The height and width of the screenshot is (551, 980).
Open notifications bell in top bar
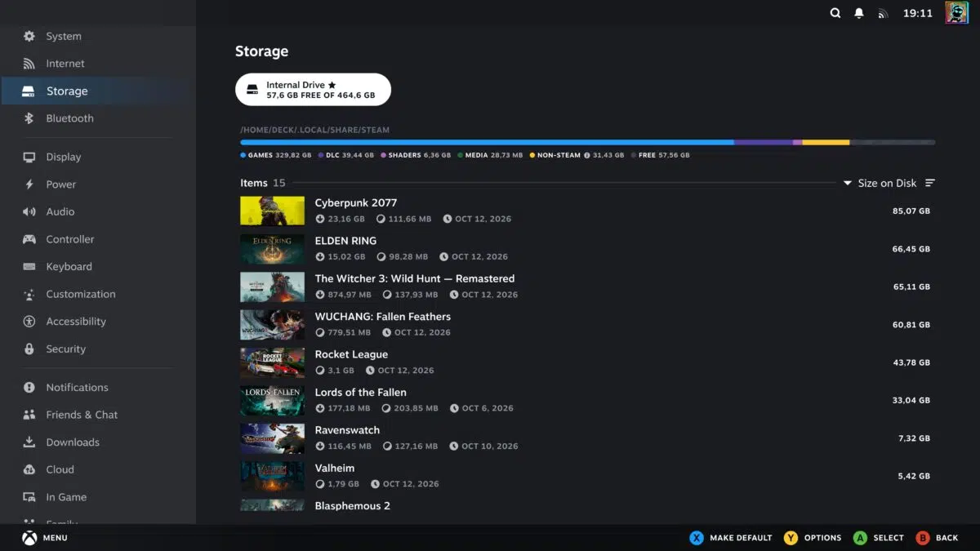click(x=859, y=13)
